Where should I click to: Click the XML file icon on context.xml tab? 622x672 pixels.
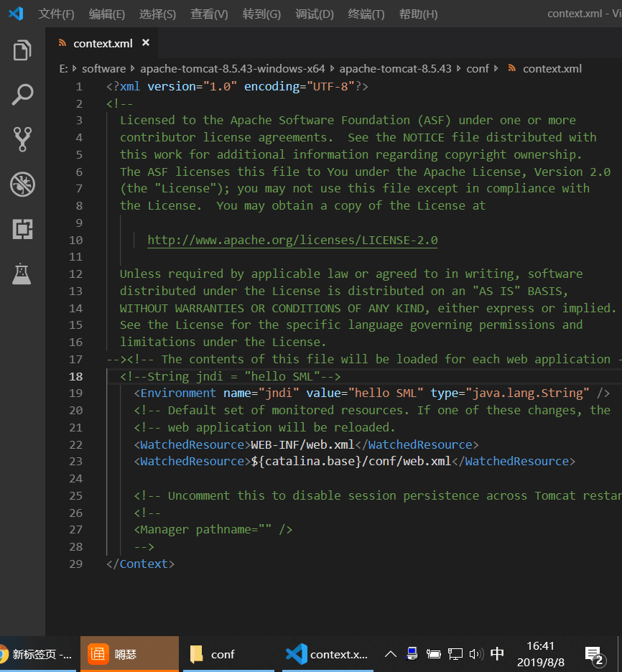click(62, 42)
